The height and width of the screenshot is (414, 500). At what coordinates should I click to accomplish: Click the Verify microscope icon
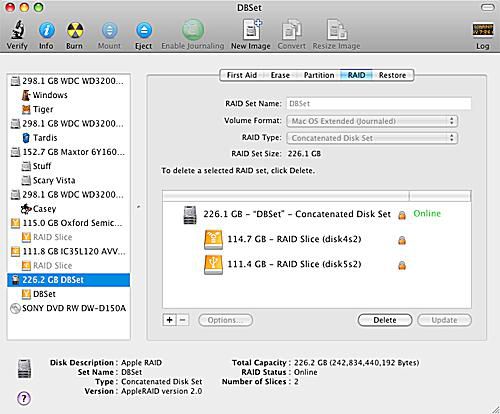[17, 30]
